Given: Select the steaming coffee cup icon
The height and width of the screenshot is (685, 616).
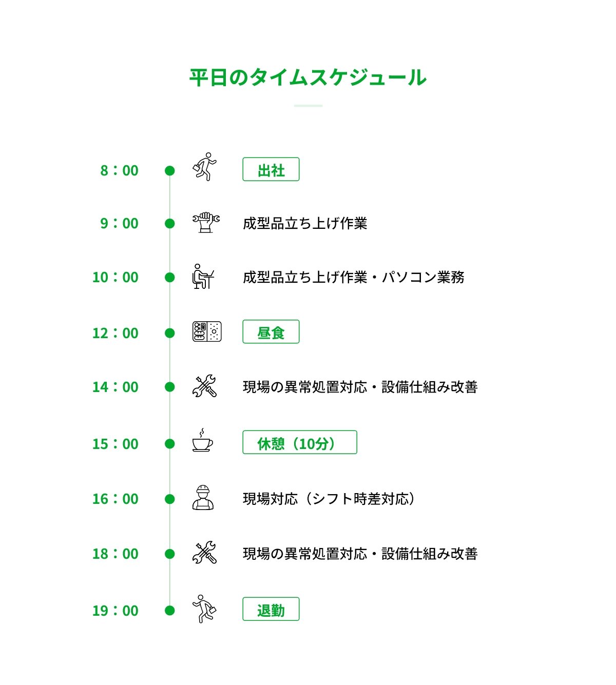Looking at the screenshot, I should coord(203,440).
